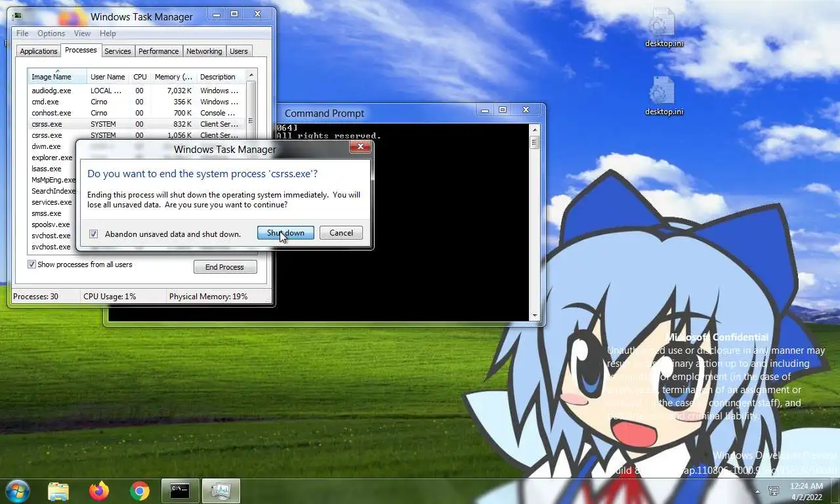The image size is (840, 504).
Task: Select the lsass.exe process row
Action: [51, 169]
